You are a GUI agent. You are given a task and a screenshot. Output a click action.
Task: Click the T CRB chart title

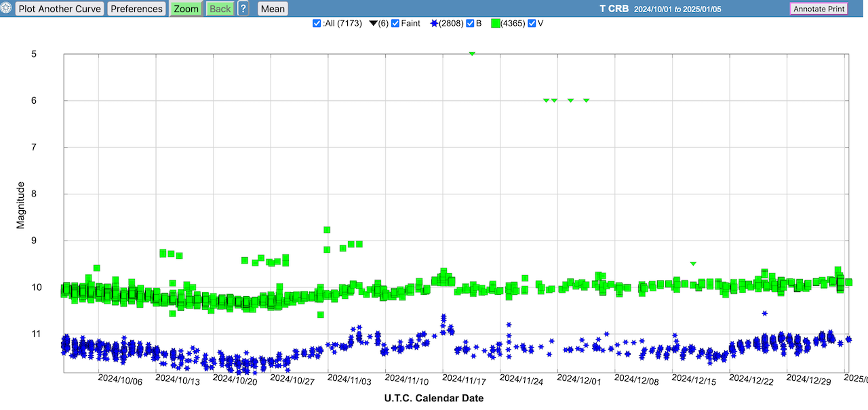point(614,9)
